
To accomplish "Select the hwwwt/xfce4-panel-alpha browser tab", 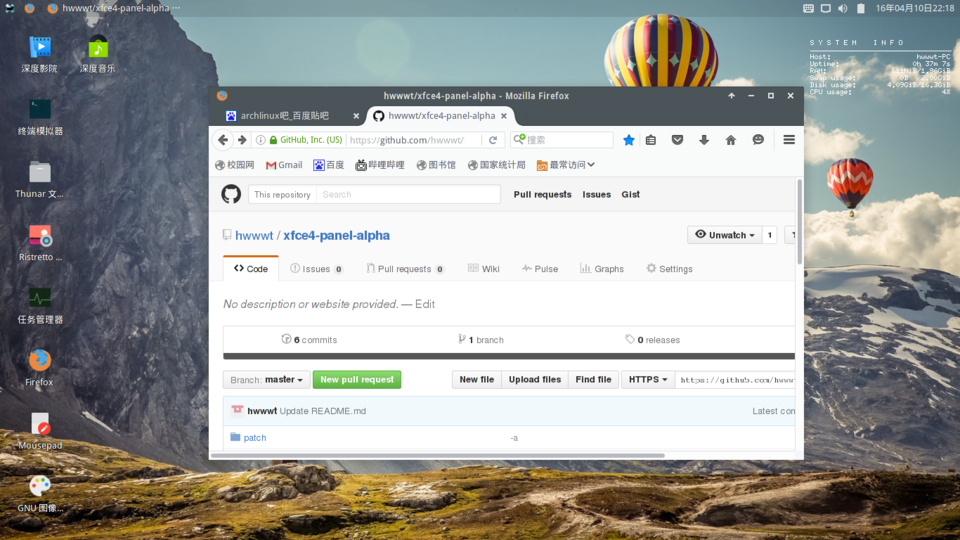I will tap(441, 116).
